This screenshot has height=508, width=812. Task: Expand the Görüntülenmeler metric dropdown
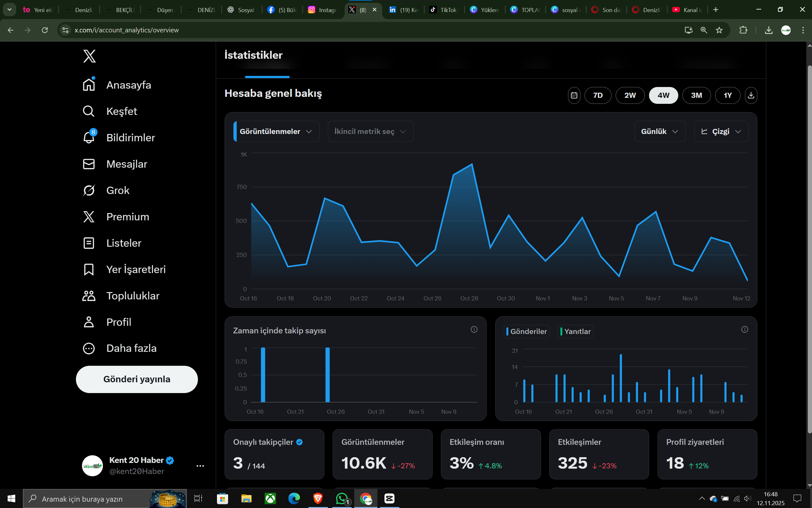pos(276,131)
